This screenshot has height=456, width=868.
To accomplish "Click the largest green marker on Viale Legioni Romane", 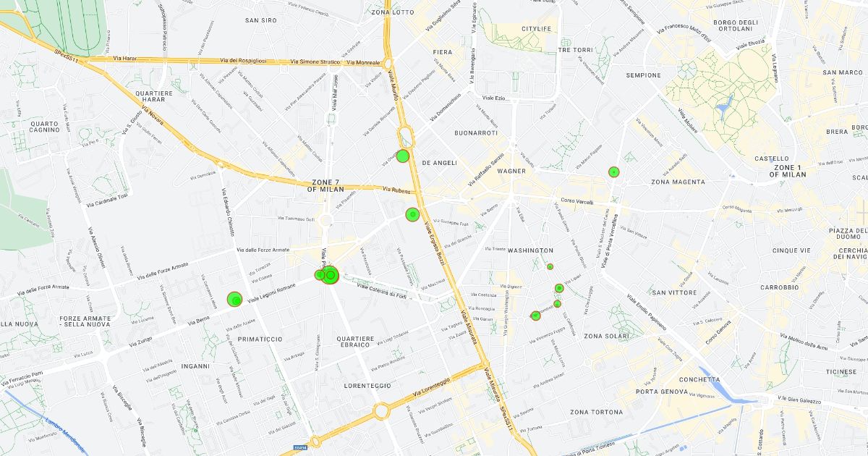I will click(330, 275).
